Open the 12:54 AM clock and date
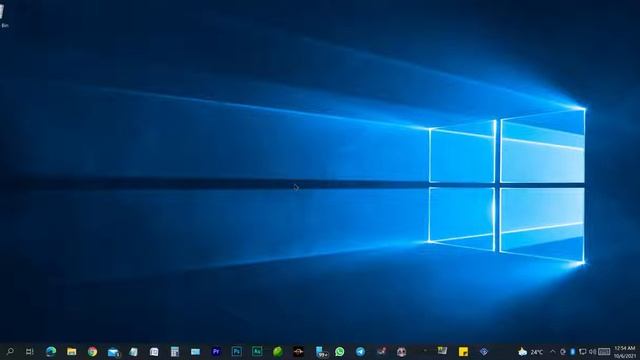Viewport: 640px width, 360px height. click(624, 352)
